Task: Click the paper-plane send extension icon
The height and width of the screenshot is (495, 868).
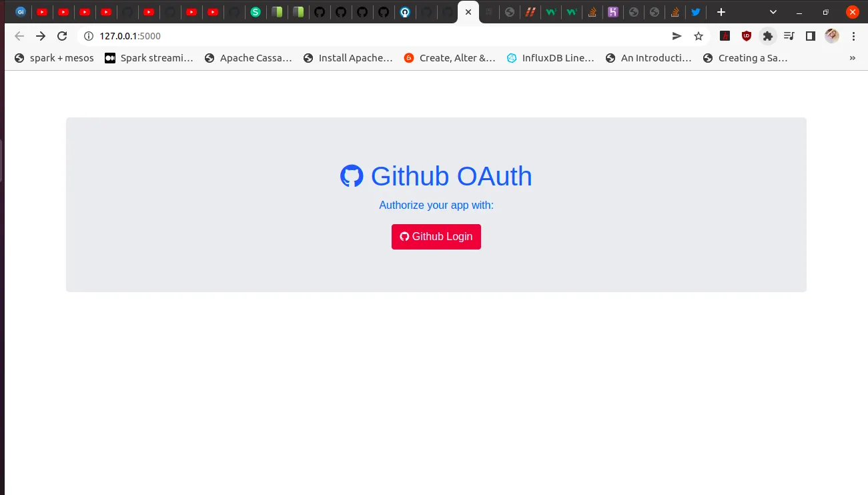Action: click(x=677, y=36)
